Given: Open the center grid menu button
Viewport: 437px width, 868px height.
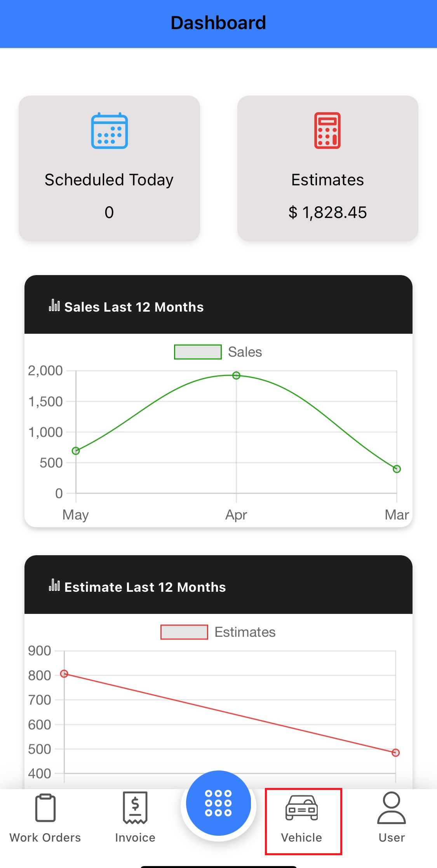Looking at the screenshot, I should (x=218, y=803).
